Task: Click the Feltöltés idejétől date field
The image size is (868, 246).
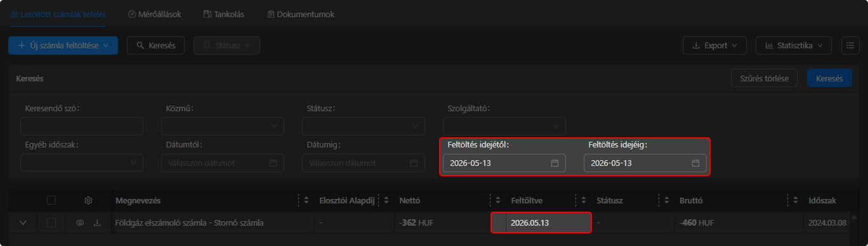Action: (504, 163)
